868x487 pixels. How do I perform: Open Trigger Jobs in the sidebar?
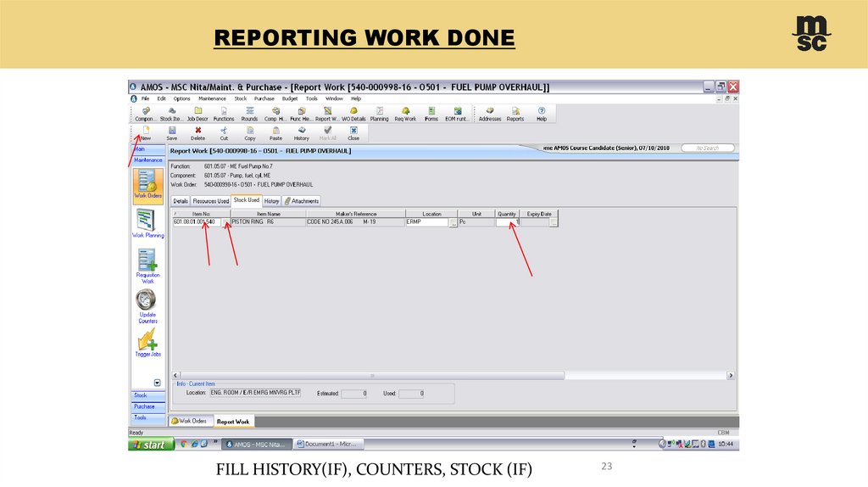(x=147, y=343)
